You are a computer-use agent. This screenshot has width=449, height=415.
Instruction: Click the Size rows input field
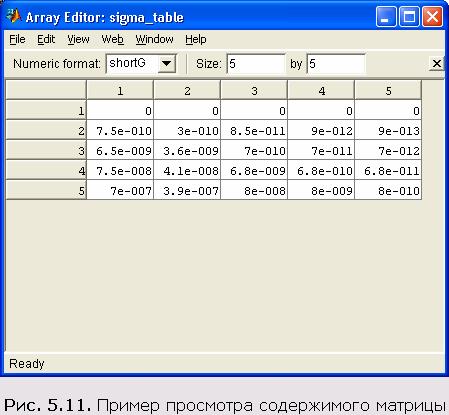256,63
